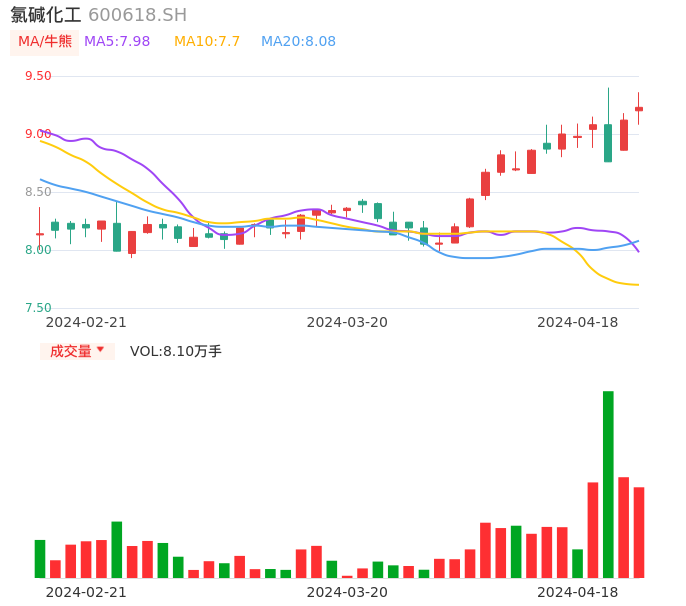The width and height of the screenshot is (686, 606).
Task: Toggle the MA5:7.98 legend label
Action: coord(117,42)
